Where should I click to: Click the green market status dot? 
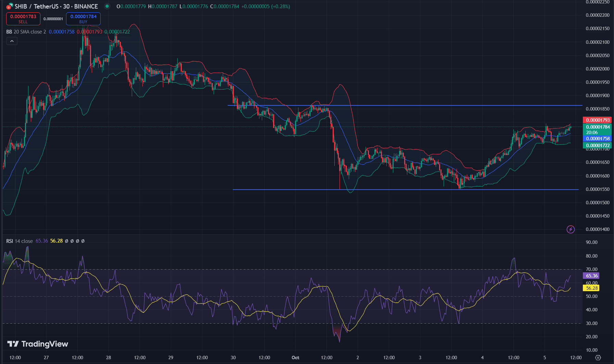pyautogui.click(x=107, y=6)
